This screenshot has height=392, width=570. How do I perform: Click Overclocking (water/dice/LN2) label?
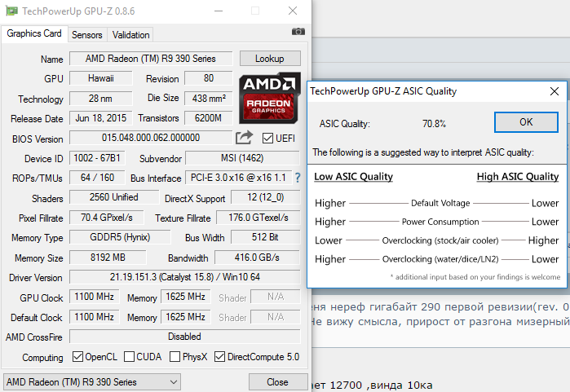(x=440, y=259)
